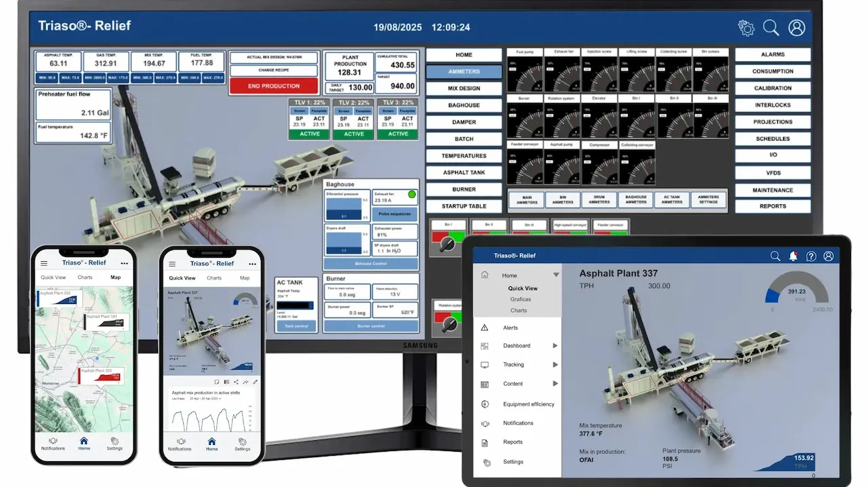Select Quick View tab on right phone

point(182,278)
